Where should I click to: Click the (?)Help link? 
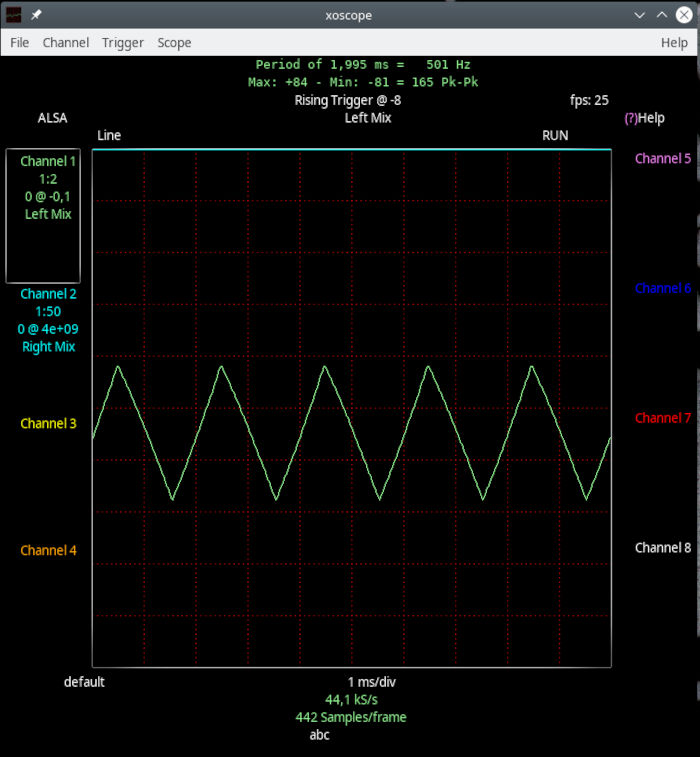click(x=644, y=118)
